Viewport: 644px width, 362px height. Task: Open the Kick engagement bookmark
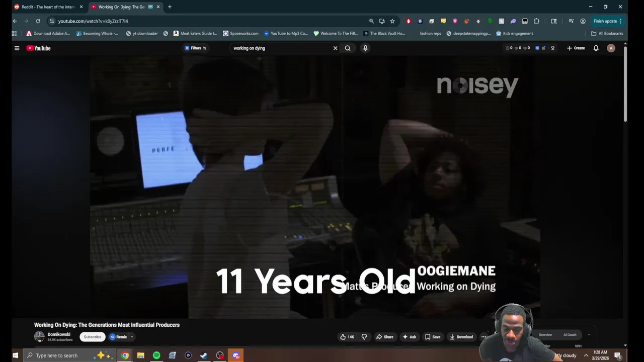click(x=514, y=34)
